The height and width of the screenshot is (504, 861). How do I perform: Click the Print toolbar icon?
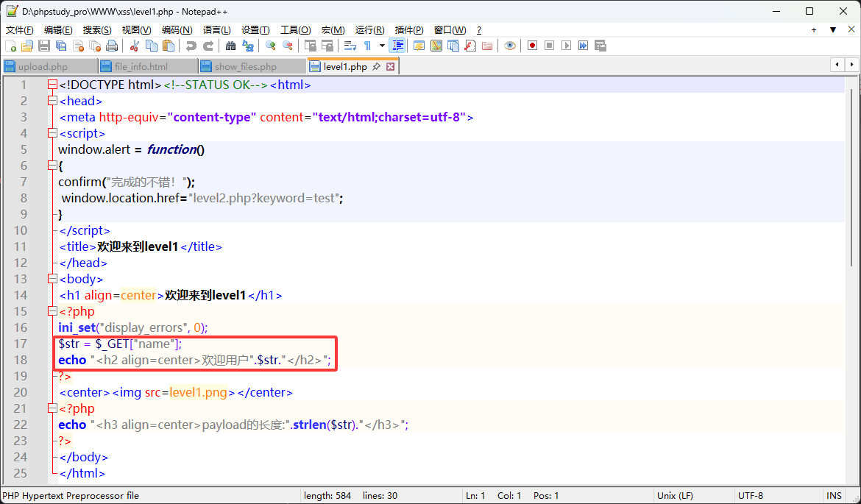(112, 46)
